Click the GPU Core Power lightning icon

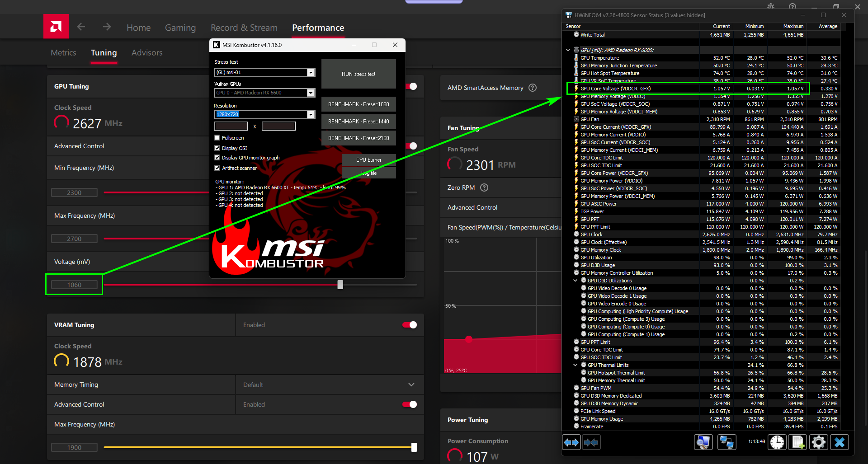click(576, 173)
